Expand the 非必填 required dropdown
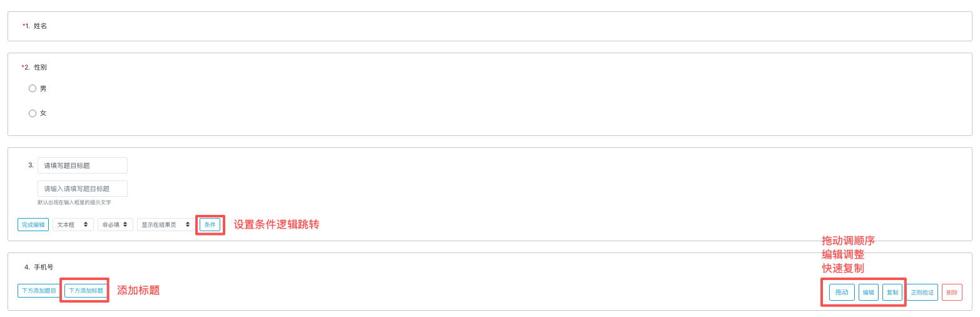The height and width of the screenshot is (317, 980). click(x=115, y=224)
